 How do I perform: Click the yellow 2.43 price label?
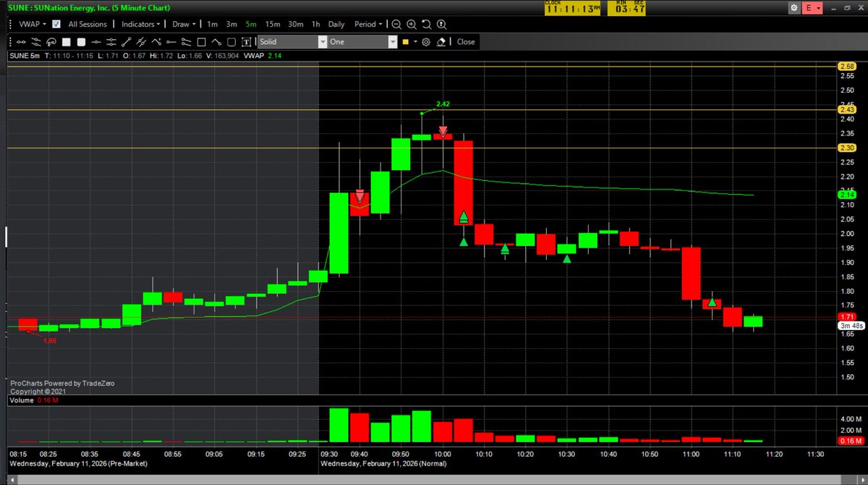[x=846, y=109]
